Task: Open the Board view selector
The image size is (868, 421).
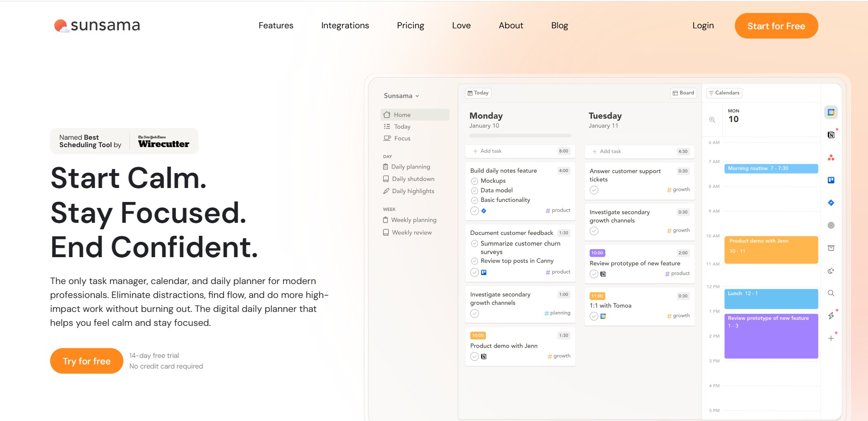Action: click(683, 93)
